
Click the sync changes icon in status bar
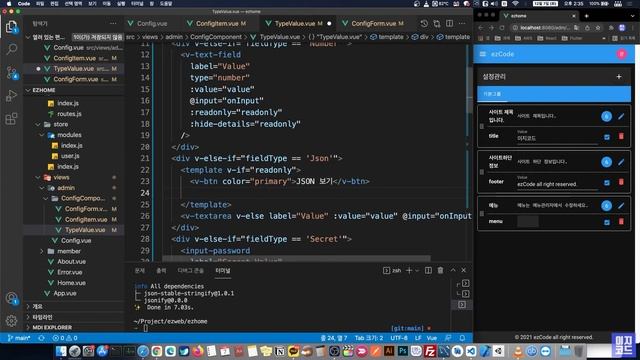pos(41,338)
